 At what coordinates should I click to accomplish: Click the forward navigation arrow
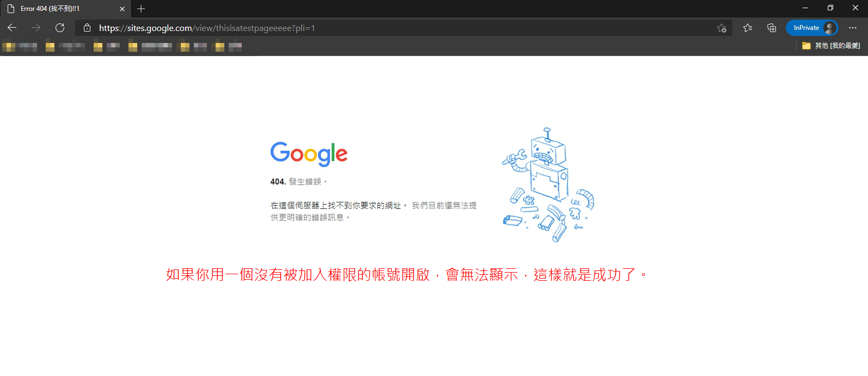(36, 28)
